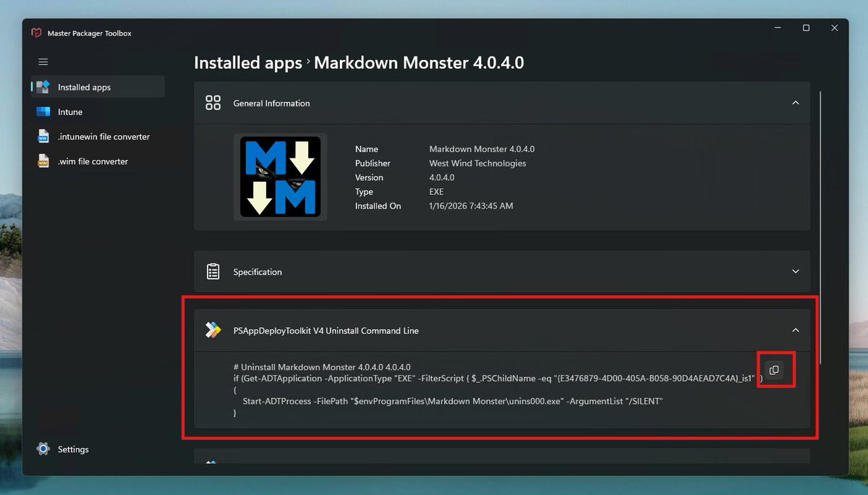
Task: Click the .intunewin file converter icon
Action: tap(43, 137)
